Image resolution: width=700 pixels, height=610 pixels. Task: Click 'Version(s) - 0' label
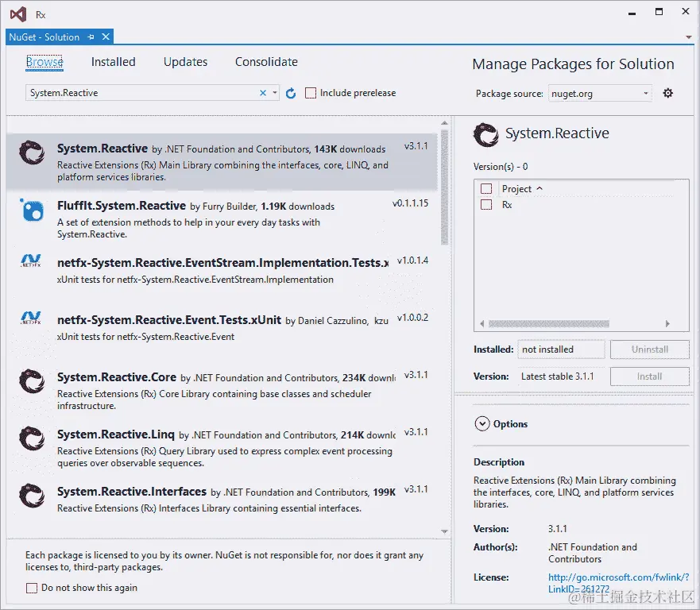tap(501, 167)
